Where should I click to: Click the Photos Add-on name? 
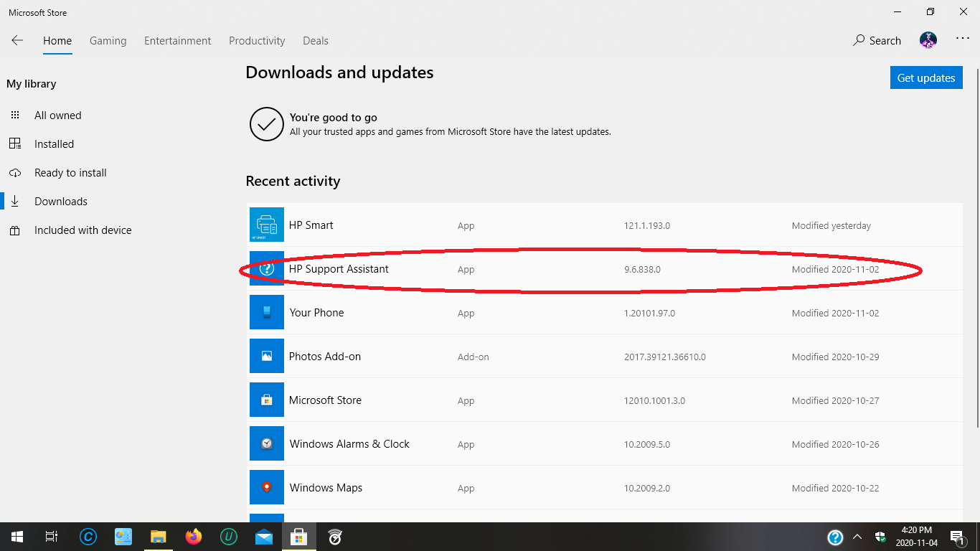[x=325, y=357]
